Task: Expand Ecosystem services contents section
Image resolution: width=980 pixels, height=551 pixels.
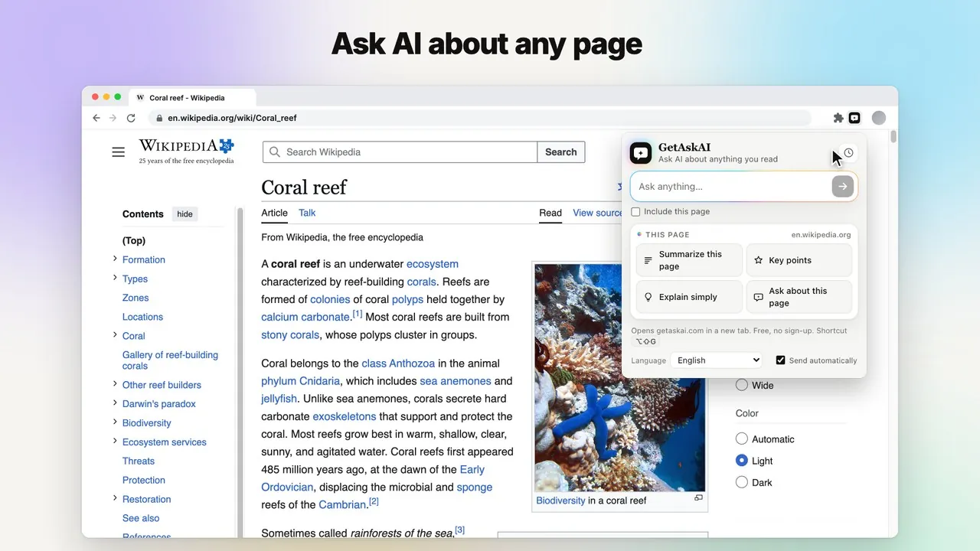Action: pos(115,441)
